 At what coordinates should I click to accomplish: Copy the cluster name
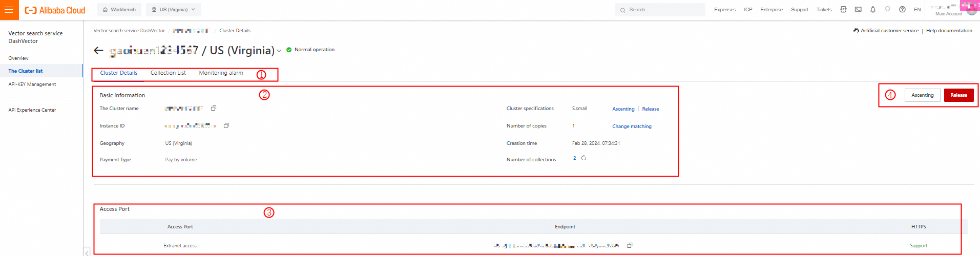click(214, 108)
